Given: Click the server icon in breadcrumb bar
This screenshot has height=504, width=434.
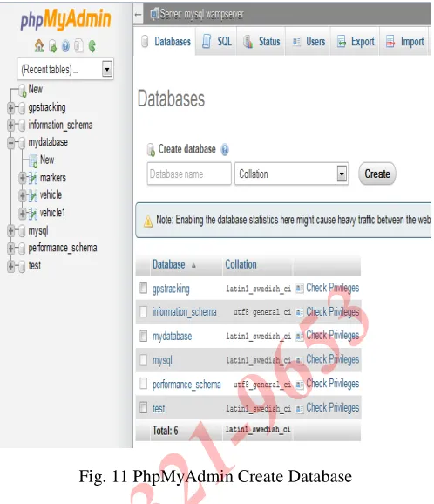Looking at the screenshot, I should tap(154, 14).
